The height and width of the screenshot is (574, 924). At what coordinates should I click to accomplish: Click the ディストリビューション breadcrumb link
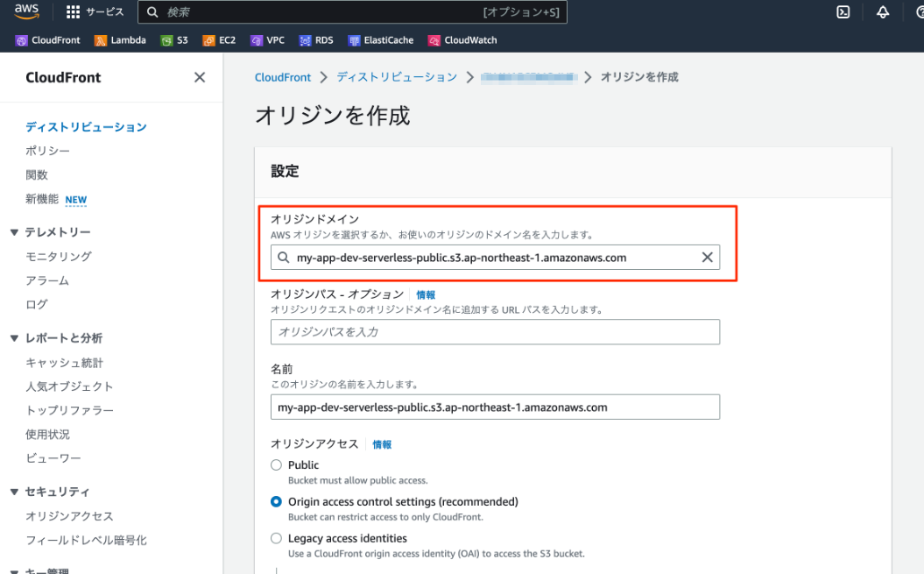coord(397,77)
